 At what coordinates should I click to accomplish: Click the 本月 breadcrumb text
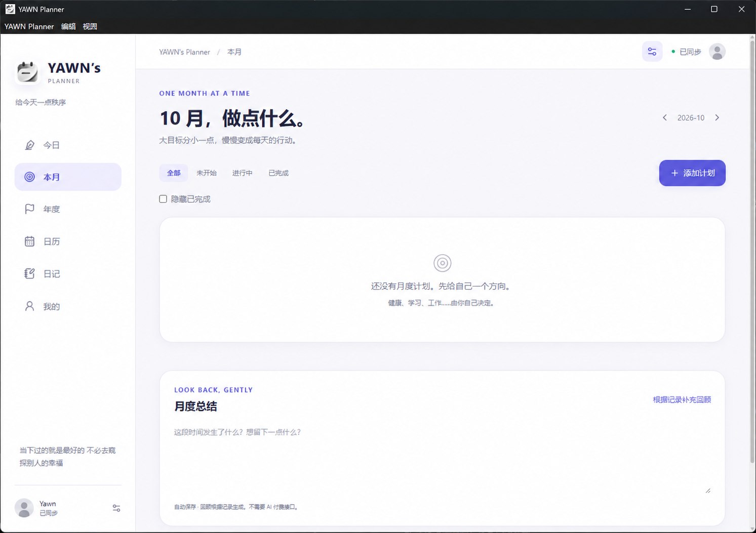click(x=234, y=52)
